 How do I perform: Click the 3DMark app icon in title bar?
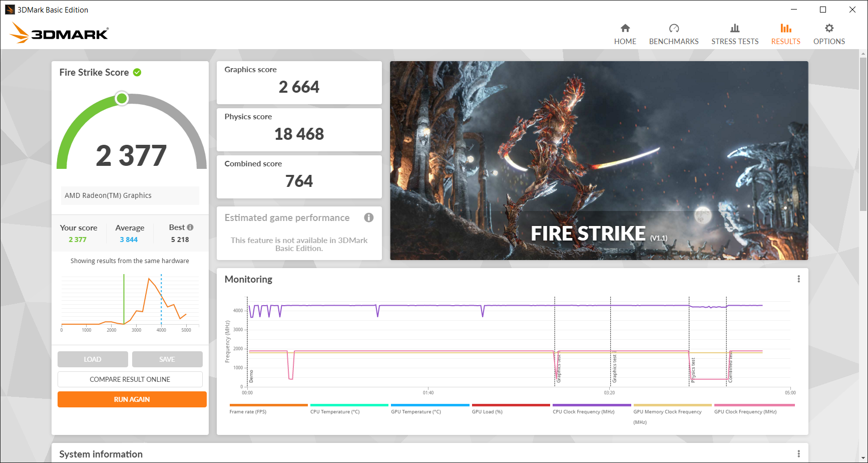[x=10, y=10]
